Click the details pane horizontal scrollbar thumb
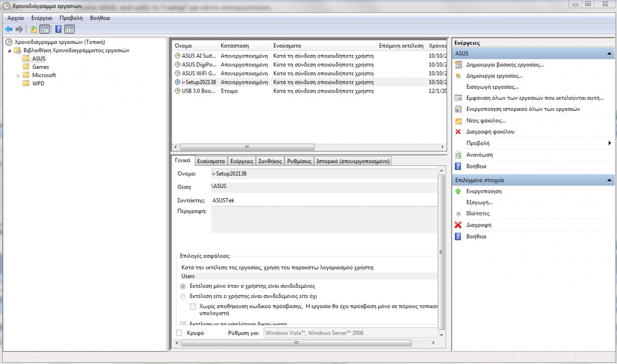This screenshot has width=617, height=364. (x=295, y=343)
